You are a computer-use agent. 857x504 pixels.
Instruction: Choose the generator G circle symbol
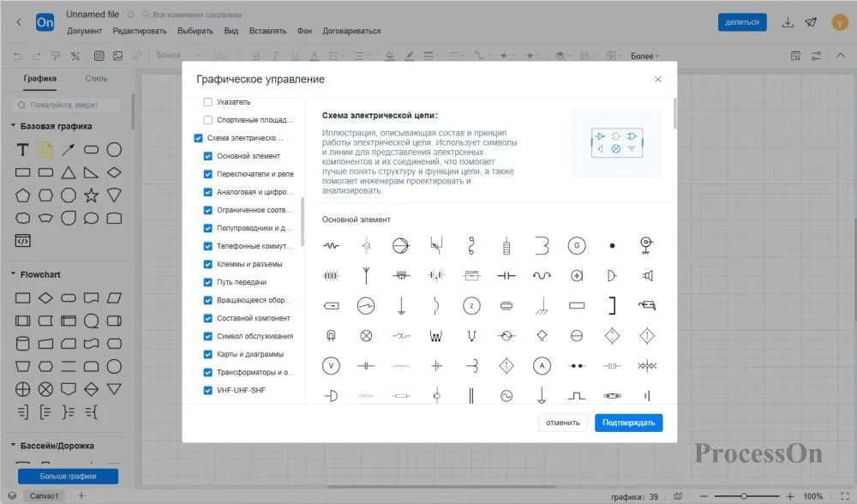click(x=577, y=246)
